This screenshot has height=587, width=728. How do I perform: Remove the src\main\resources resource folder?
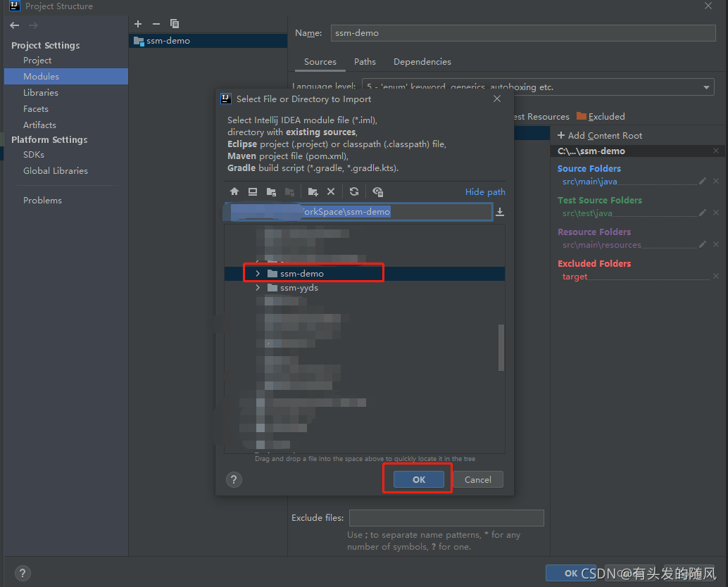716,244
